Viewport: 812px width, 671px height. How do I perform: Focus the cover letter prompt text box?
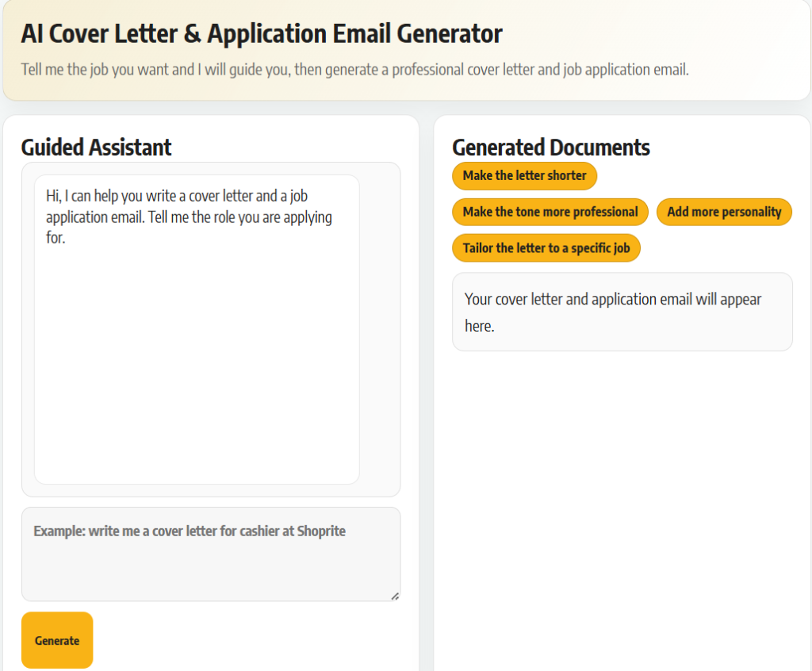[x=210, y=554]
